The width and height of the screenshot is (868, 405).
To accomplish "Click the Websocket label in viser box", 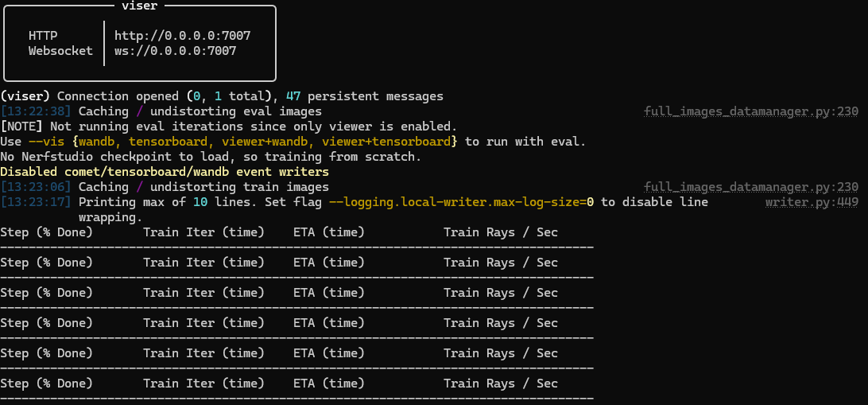I will click(60, 51).
